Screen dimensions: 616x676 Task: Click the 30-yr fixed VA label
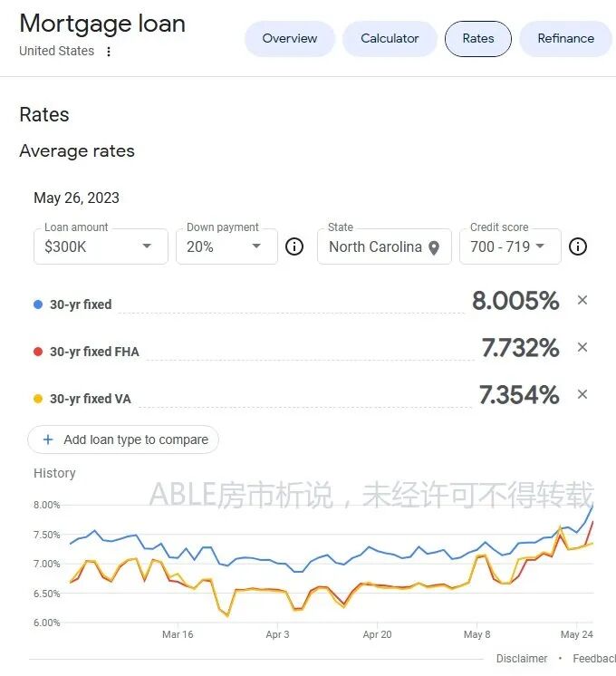point(91,399)
